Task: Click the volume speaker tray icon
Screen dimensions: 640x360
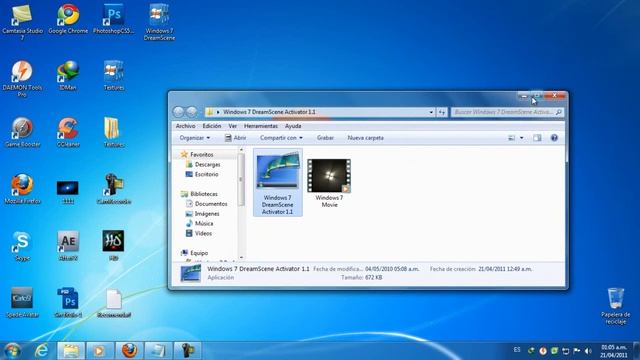Action: tap(588, 351)
